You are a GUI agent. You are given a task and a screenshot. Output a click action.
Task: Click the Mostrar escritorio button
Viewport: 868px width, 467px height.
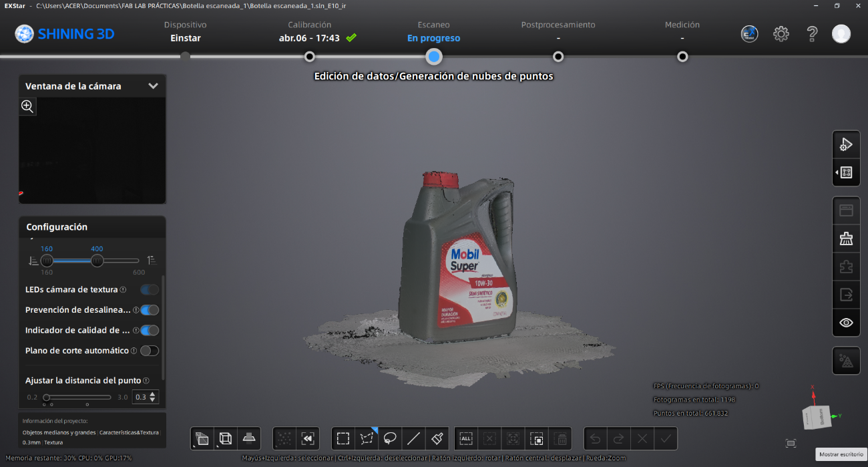(841, 454)
